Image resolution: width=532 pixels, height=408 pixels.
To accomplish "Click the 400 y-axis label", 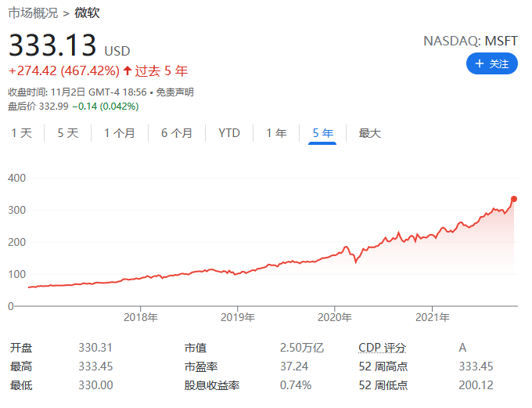I will coord(16,178).
